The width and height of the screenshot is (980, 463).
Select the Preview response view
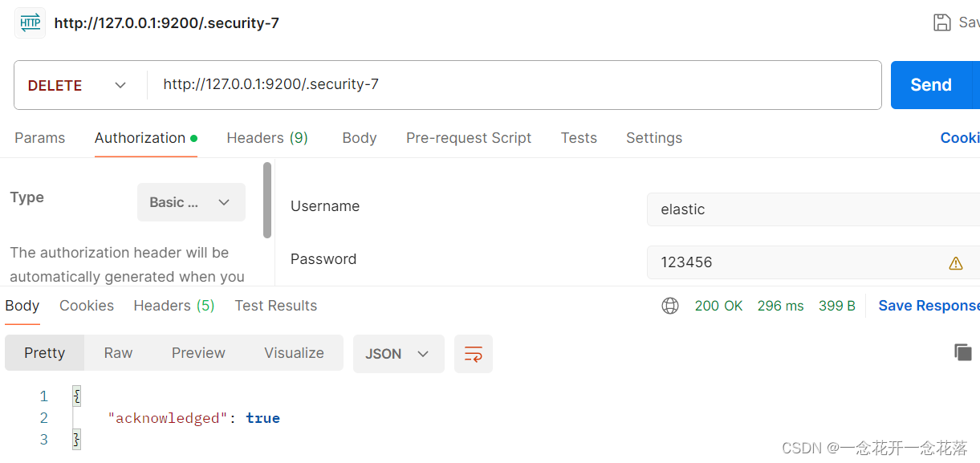[197, 353]
